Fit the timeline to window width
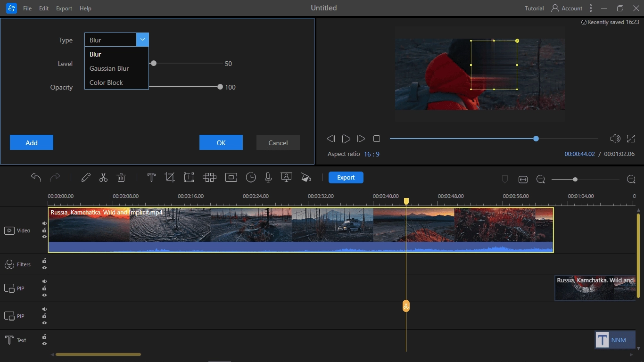644x362 pixels. click(x=523, y=179)
